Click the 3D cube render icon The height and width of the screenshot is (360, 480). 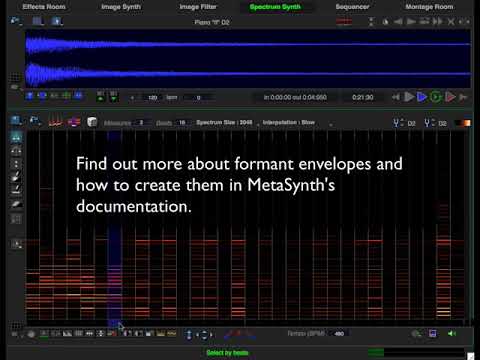(x=92, y=122)
